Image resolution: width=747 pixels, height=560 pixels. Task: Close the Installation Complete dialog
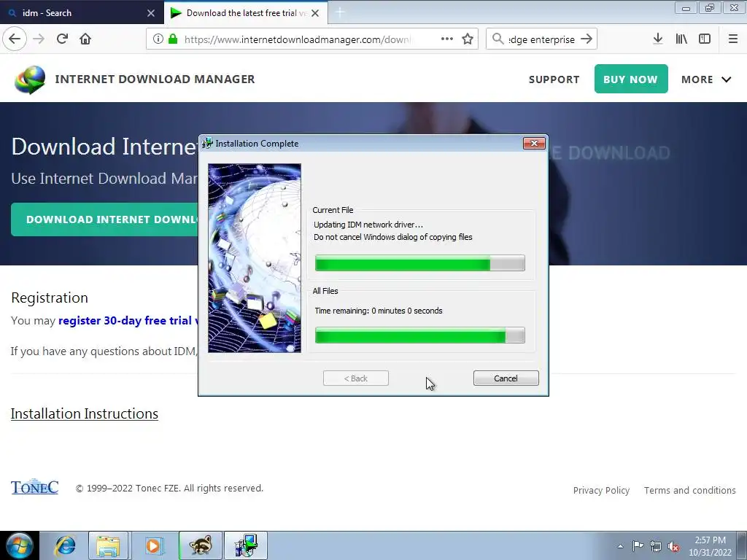coord(534,144)
